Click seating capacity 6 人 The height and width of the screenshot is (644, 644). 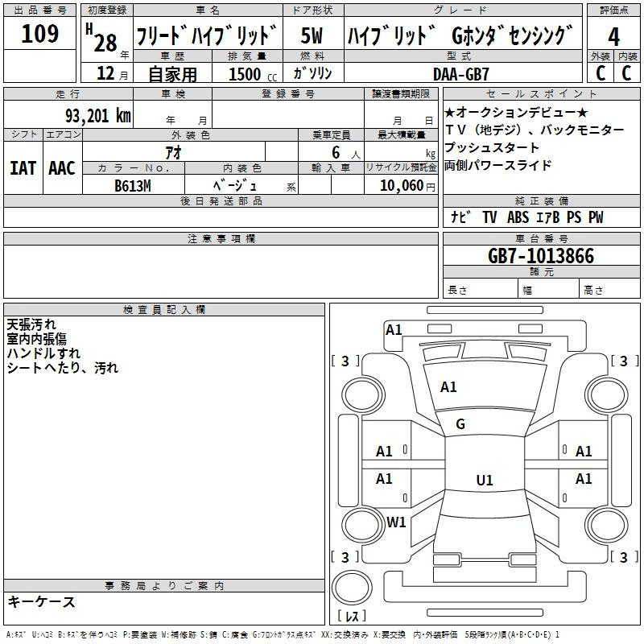pos(346,153)
